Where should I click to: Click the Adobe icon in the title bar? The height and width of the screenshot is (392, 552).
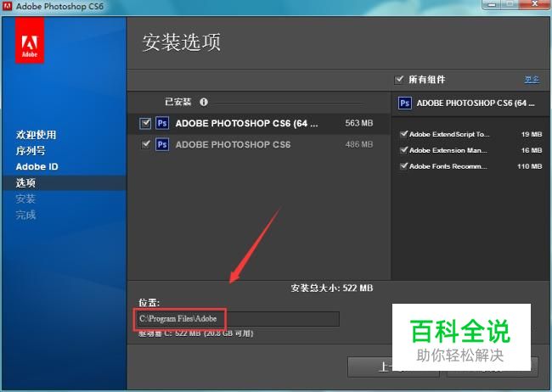[7, 6]
